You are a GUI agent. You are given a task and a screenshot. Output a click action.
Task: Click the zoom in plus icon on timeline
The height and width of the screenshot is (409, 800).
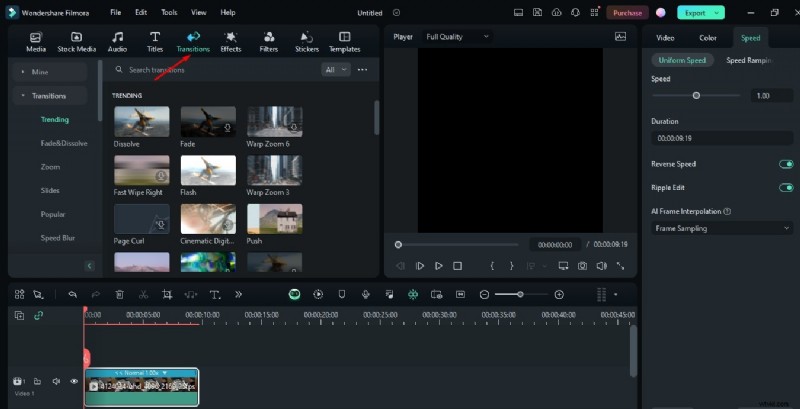pyautogui.click(x=559, y=294)
